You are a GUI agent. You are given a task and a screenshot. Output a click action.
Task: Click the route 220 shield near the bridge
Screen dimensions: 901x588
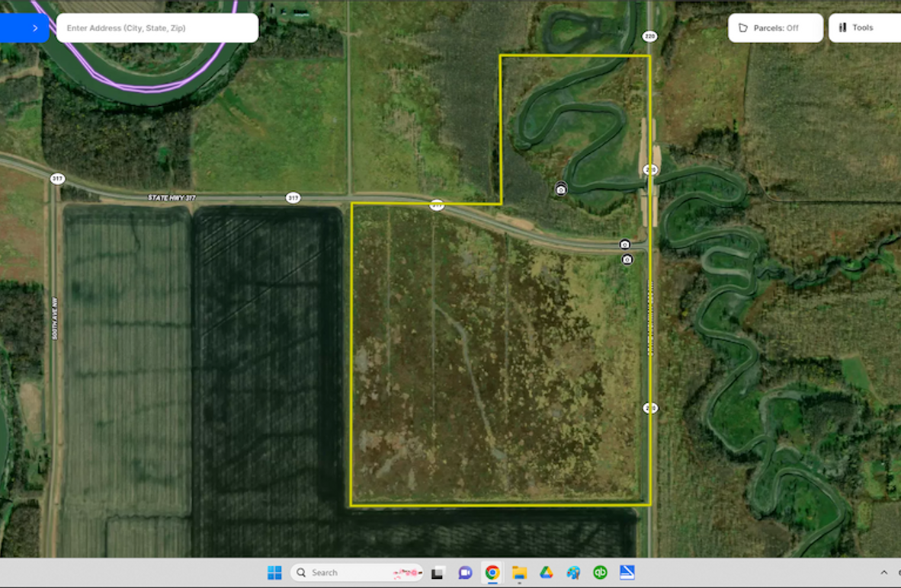[x=650, y=170]
